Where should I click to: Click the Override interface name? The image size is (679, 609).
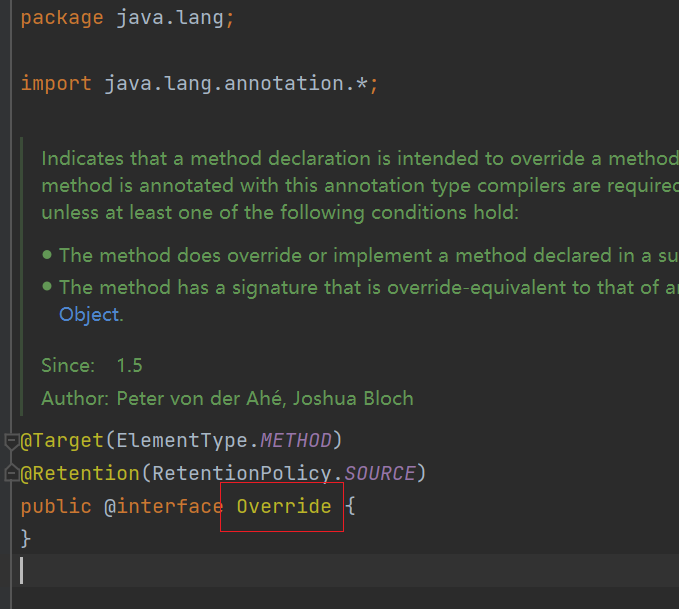(283, 506)
